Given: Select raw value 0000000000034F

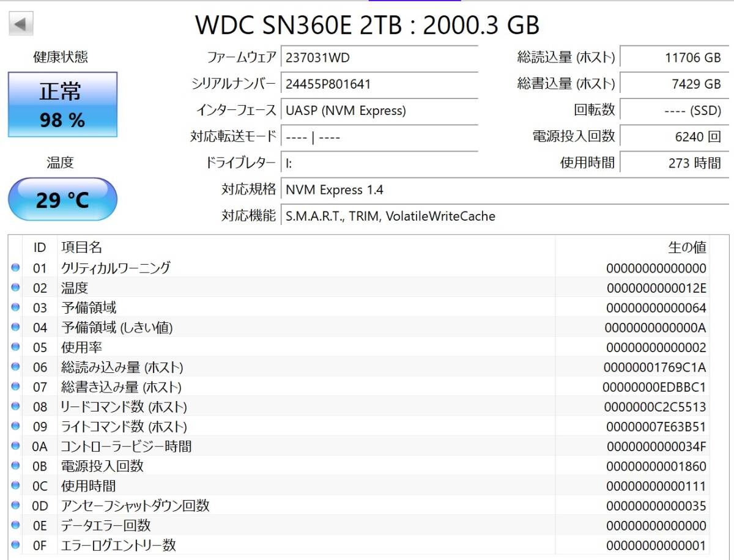Looking at the screenshot, I should click(656, 447).
